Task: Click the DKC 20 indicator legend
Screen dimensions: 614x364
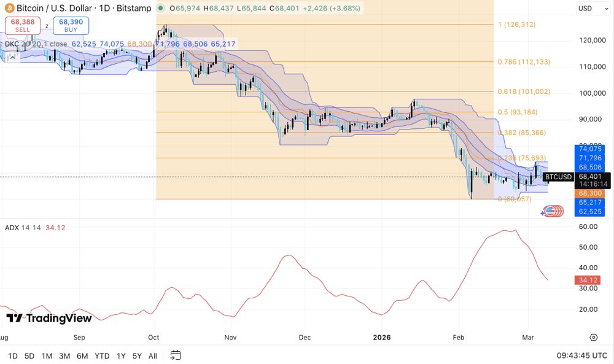Action: pyautogui.click(x=11, y=44)
